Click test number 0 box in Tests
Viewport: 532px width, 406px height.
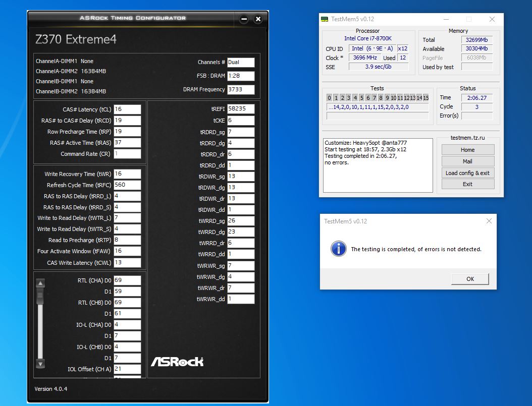click(329, 98)
